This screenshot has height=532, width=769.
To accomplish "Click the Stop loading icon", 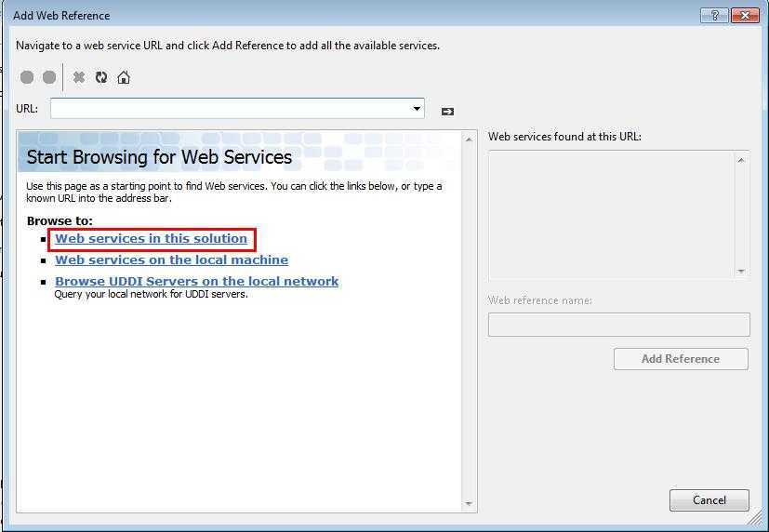I will [x=79, y=77].
